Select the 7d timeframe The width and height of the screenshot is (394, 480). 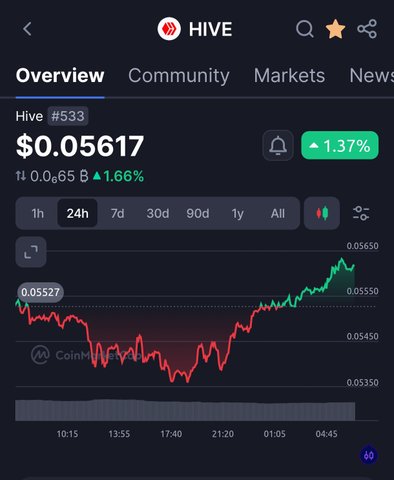(x=117, y=213)
